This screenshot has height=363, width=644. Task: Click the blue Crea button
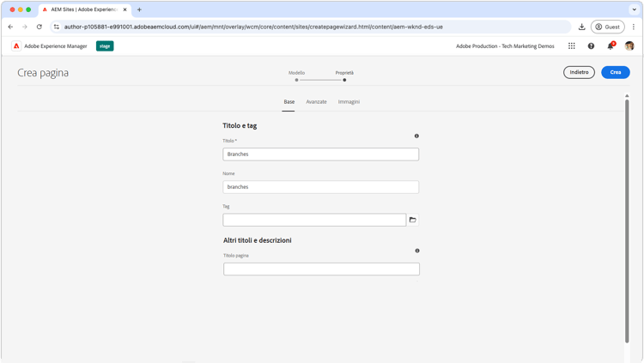coord(616,72)
